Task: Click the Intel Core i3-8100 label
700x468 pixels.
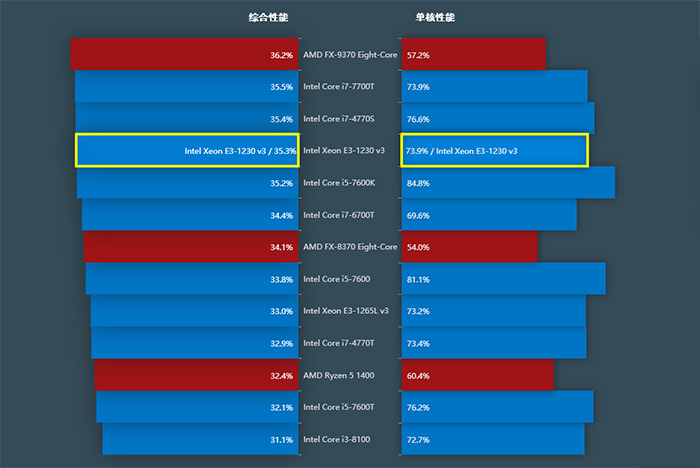Action: click(x=337, y=439)
